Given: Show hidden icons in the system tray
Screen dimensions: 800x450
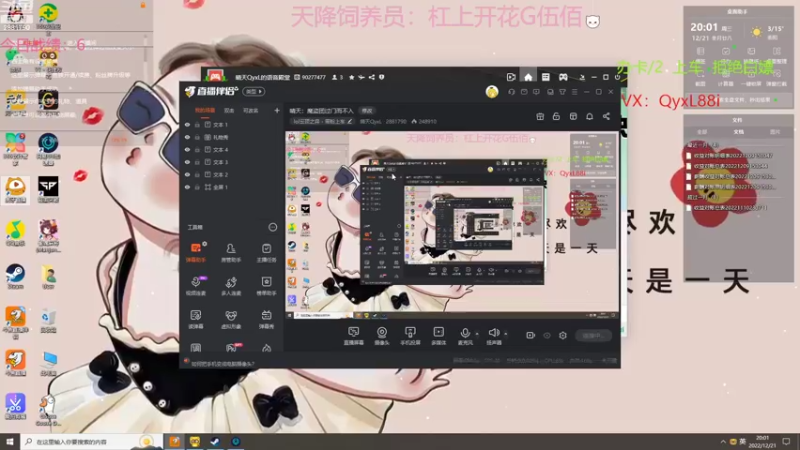Looking at the screenshot, I should tap(722, 441).
